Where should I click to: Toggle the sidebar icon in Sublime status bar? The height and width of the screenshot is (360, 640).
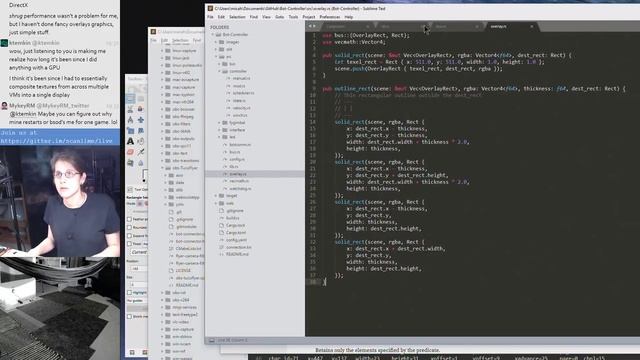point(211,340)
